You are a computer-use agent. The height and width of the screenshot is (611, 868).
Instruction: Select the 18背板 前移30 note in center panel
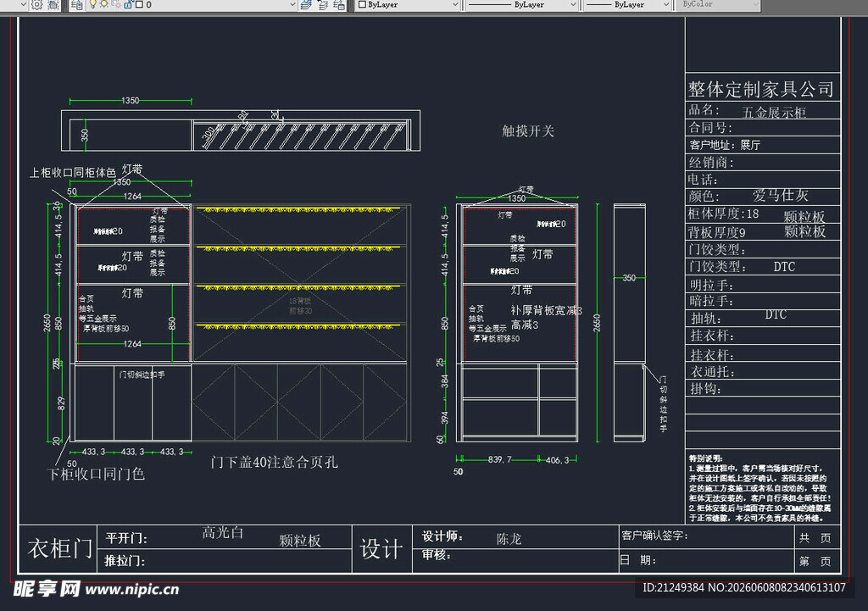tap(300, 305)
